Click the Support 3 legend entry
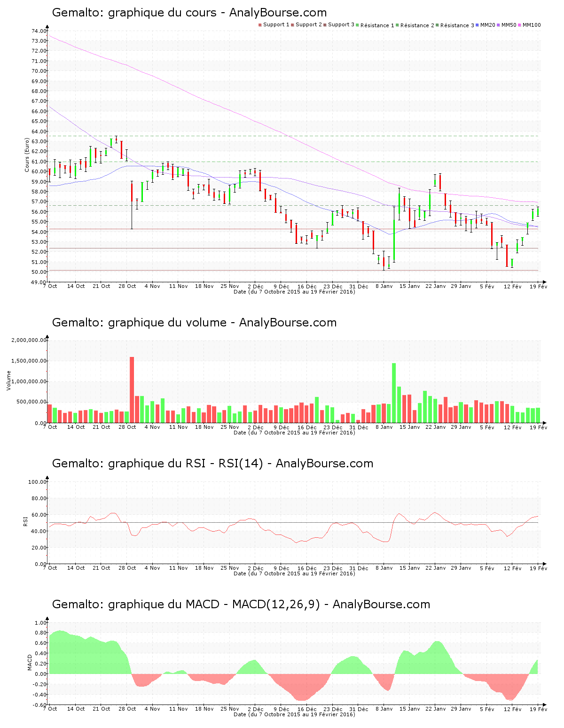564x728 pixels. 339,25
